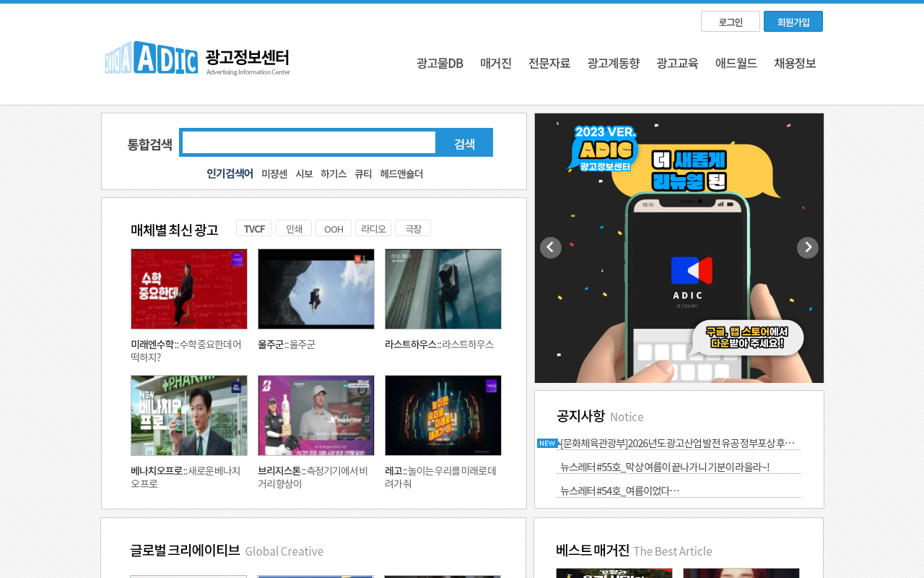Switch to the TVCF media tab
This screenshot has width=924, height=578.
pos(254,228)
